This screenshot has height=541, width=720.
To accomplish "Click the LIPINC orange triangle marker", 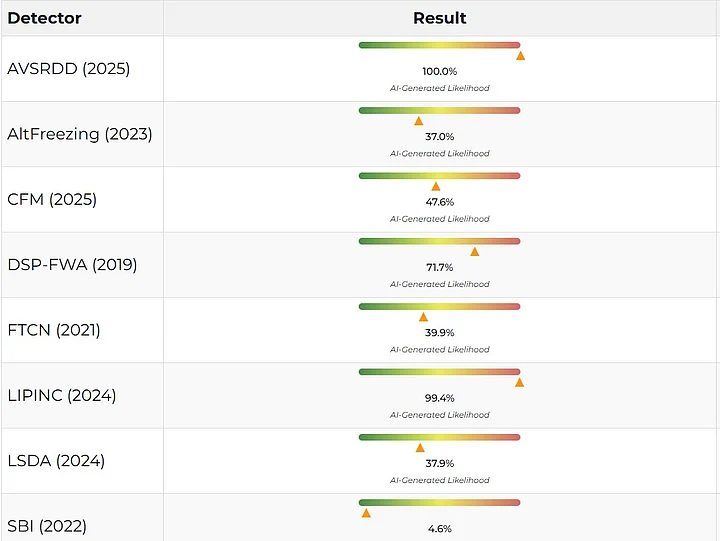I will pos(519,382).
